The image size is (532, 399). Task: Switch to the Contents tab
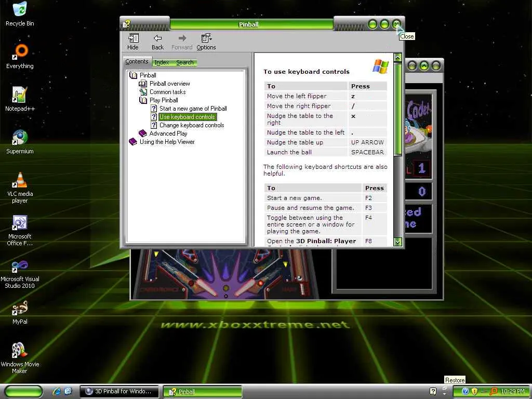137,61
